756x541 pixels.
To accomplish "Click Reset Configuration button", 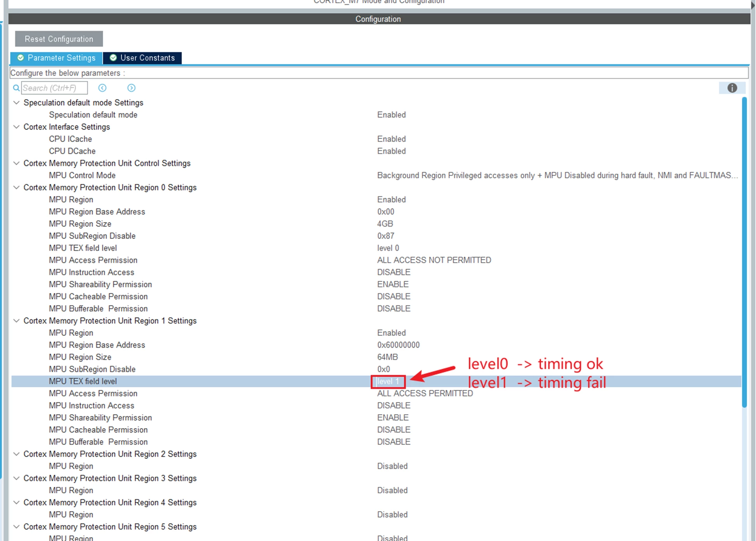I will tap(59, 39).
